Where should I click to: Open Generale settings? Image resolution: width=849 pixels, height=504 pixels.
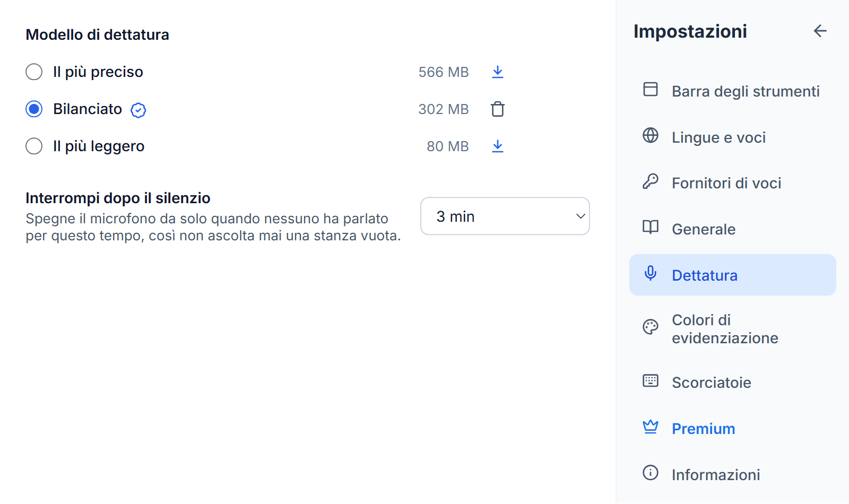[x=733, y=229]
